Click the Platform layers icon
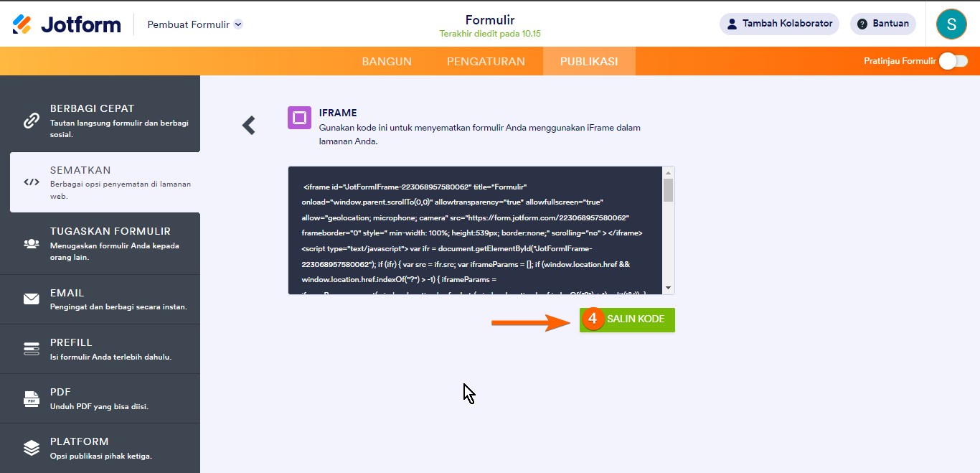Screen dimensions: 980x473 tap(32, 448)
